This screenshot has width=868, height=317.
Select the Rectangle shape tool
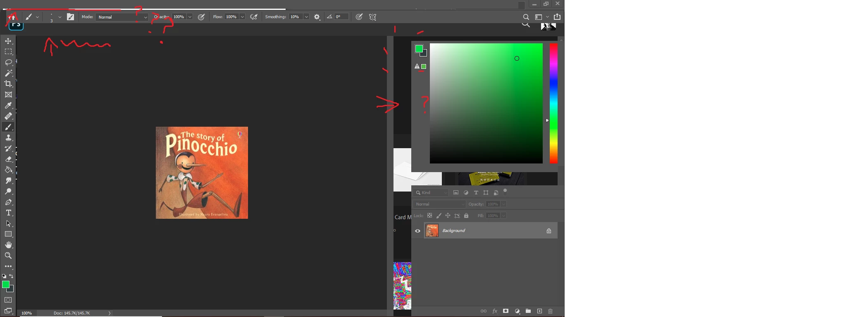pos(8,234)
